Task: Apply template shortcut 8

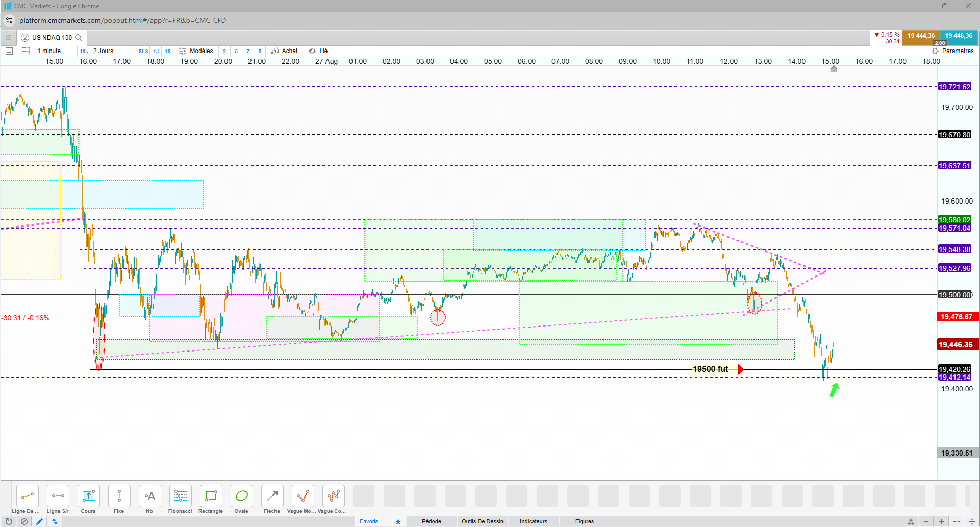Action: pyautogui.click(x=260, y=51)
